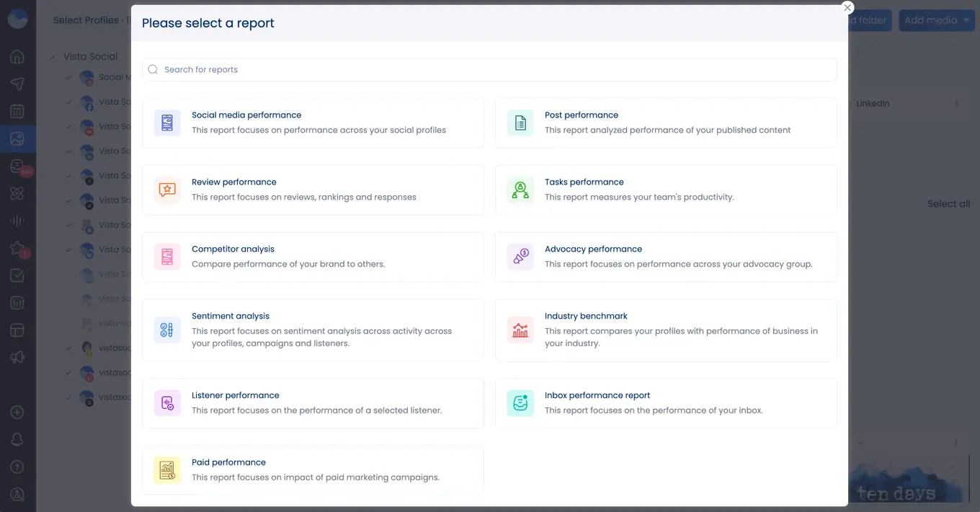980x512 pixels.
Task: Dismiss the report dialog with the X
Action: (x=847, y=7)
